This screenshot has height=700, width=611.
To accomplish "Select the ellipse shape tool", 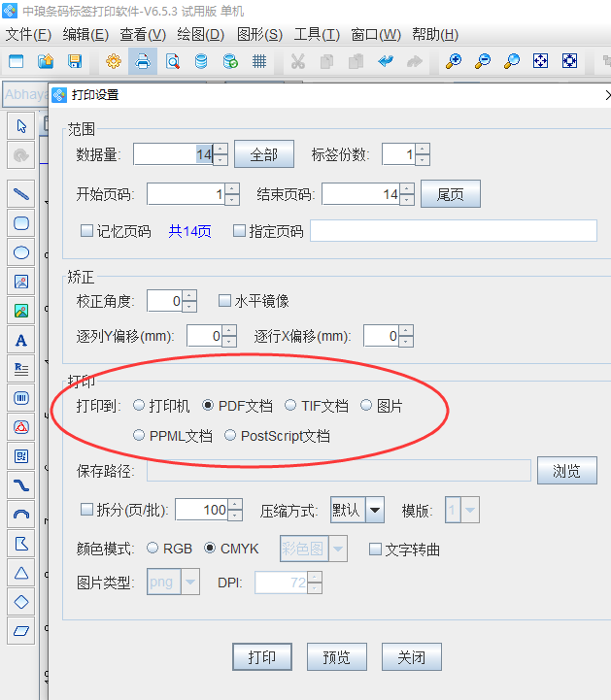I will 21,252.
